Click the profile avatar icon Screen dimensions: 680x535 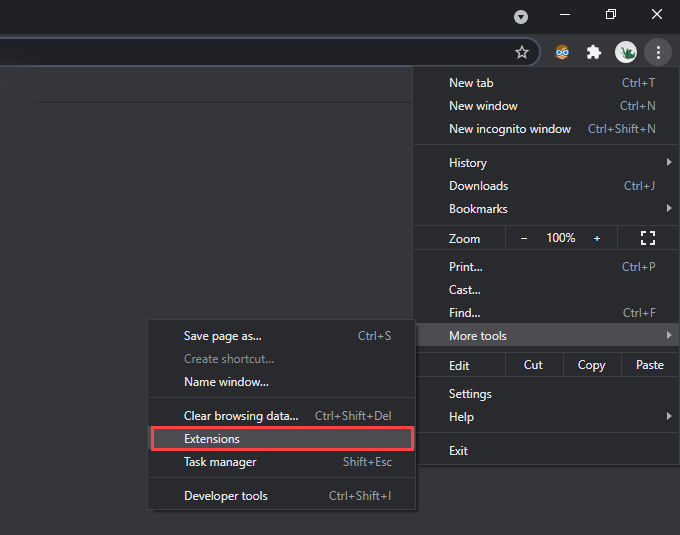(626, 52)
